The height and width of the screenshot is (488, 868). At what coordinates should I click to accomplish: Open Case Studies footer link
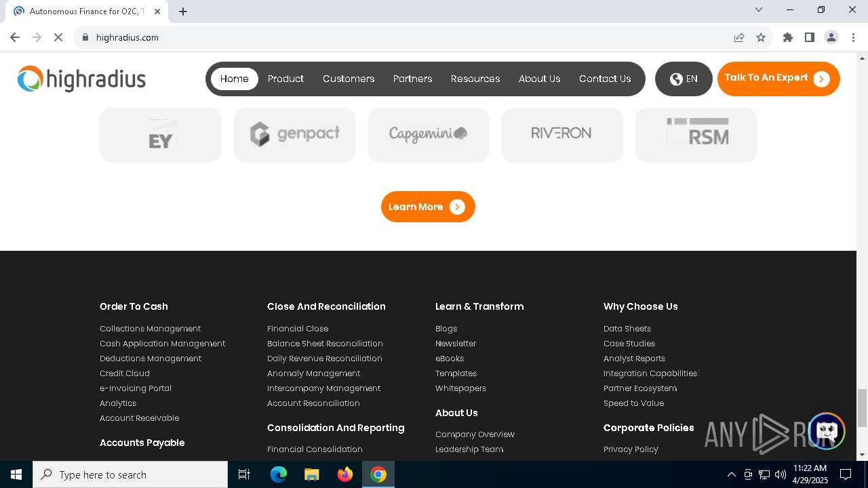629,344
